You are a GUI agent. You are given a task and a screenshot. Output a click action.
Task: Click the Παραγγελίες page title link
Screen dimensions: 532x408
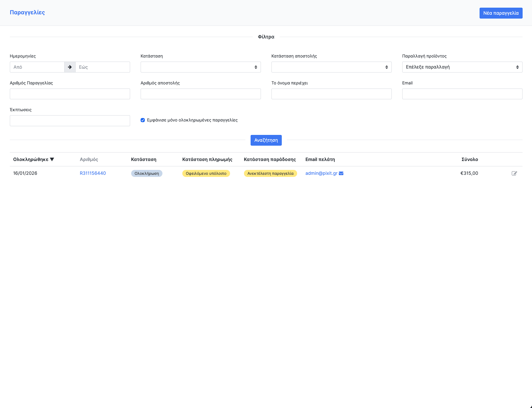tap(27, 12)
